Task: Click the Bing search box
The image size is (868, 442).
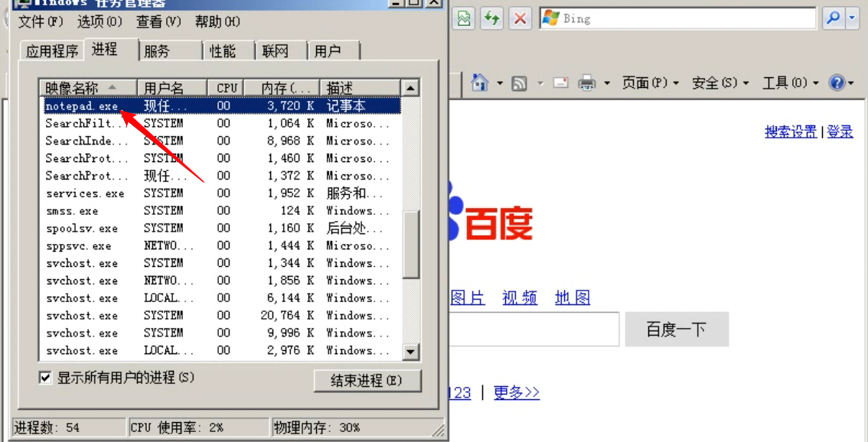Action: pyautogui.click(x=677, y=18)
